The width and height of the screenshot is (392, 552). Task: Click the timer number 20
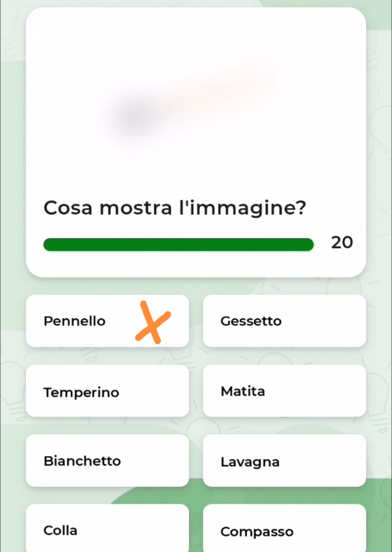click(342, 242)
